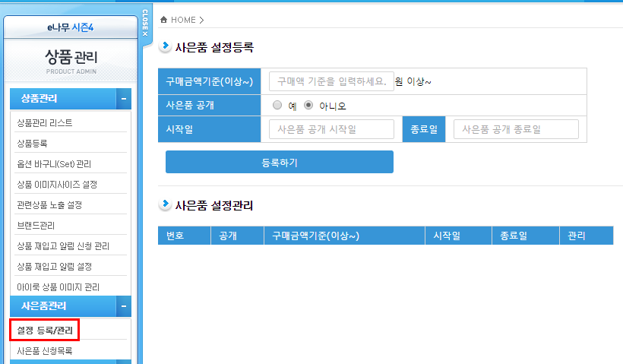Click the 사은품 공개 종료일 field
This screenshot has height=364, width=623.
click(x=516, y=129)
